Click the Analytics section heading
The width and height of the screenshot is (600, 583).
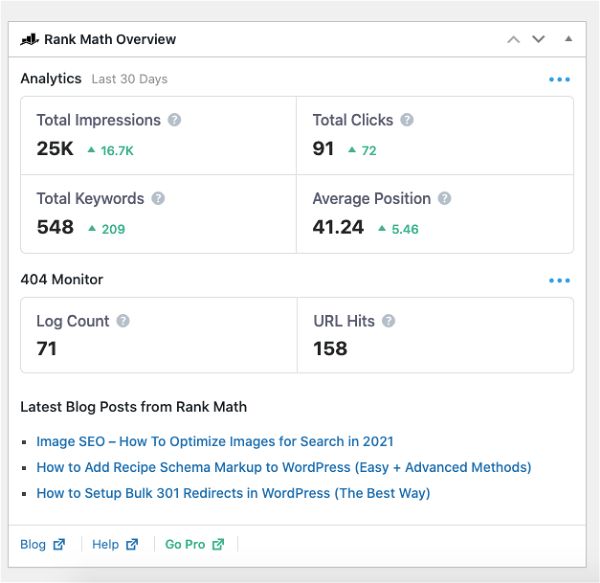click(x=51, y=78)
